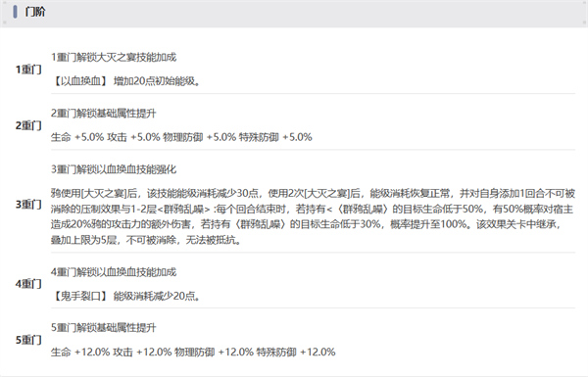Click the 5重门解锁基础属性提升 title

tap(104, 328)
